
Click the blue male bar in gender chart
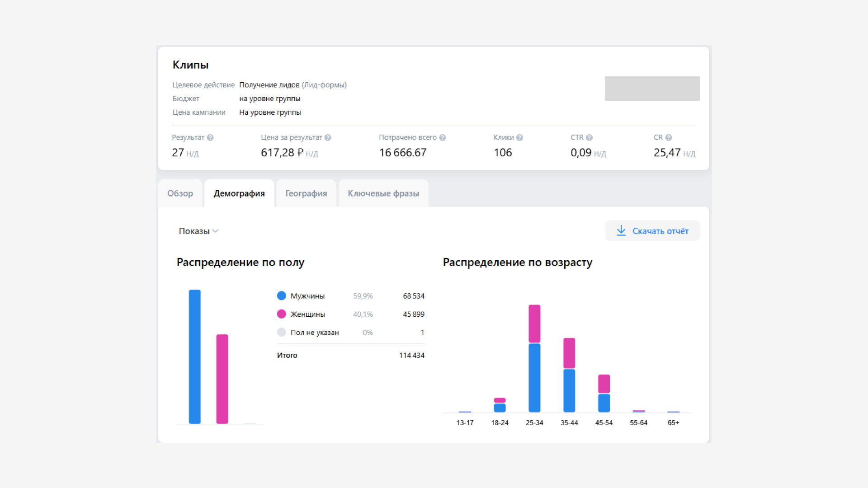[x=195, y=357]
